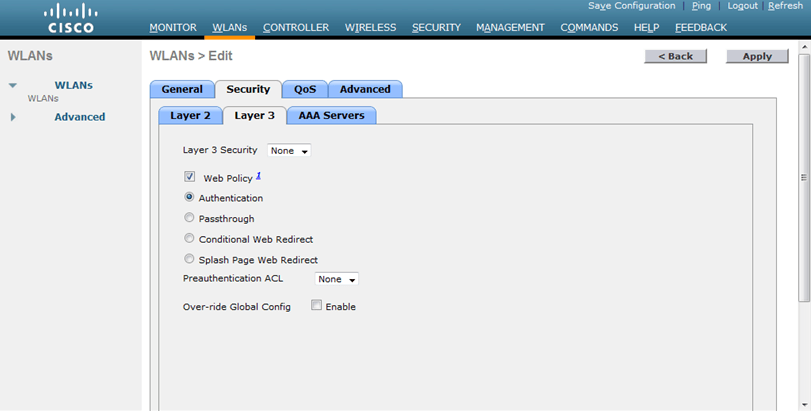Switch to the General tab
This screenshot has height=411, width=811.
(182, 89)
